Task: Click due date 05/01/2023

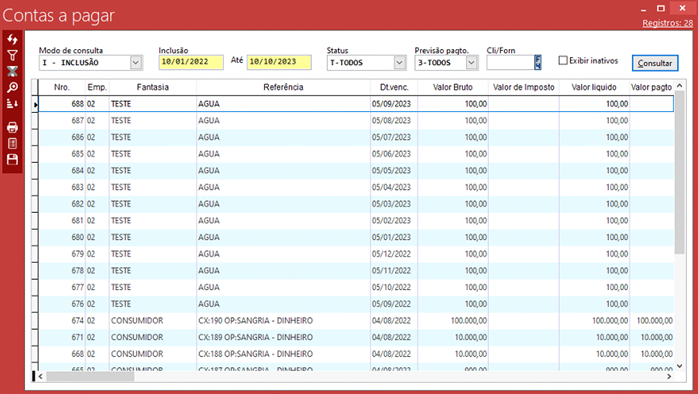Action: (x=391, y=237)
